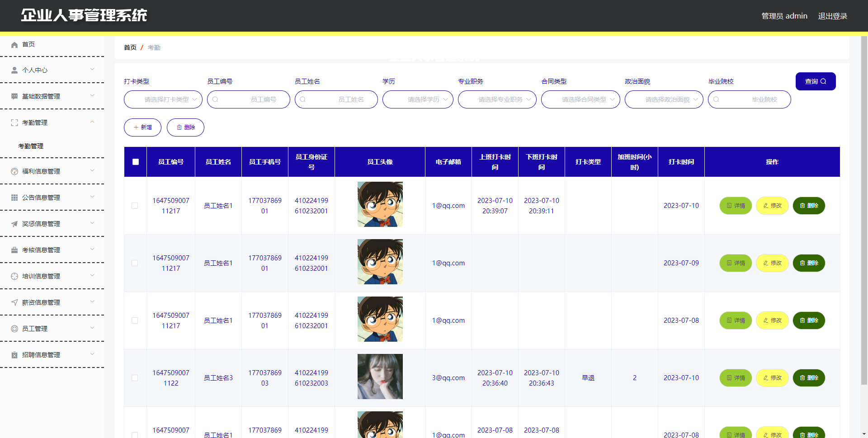Click the 新增 add button
Viewport: 868px width, 438px height.
tap(142, 127)
